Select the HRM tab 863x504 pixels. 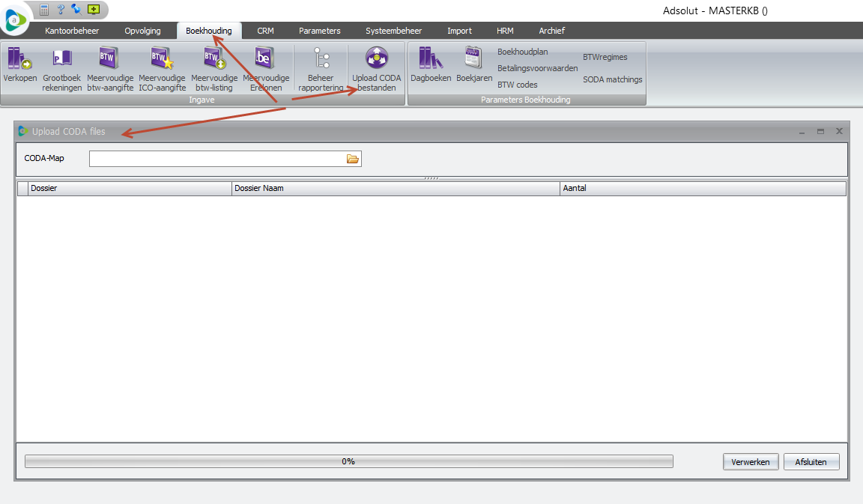(505, 31)
